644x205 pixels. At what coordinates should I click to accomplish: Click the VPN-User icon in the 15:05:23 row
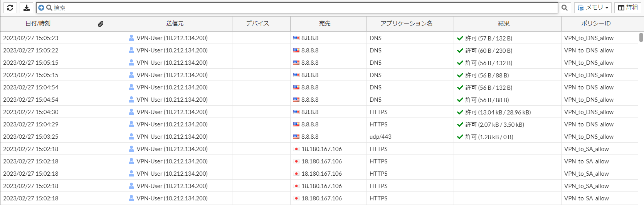click(x=131, y=38)
